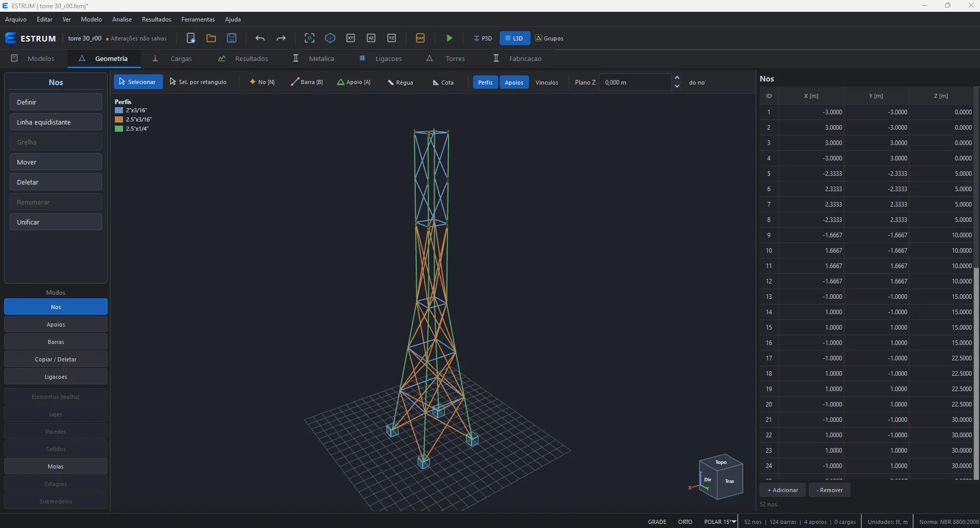980x528 pixels.
Task: Switch to the Cargas tab
Action: pos(172,58)
